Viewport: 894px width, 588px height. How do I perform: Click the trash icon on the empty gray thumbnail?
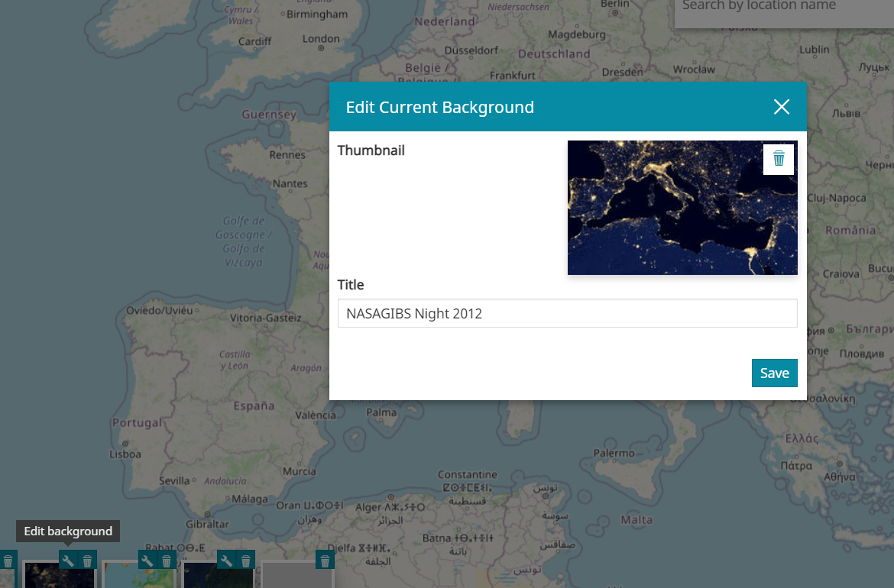[325, 560]
